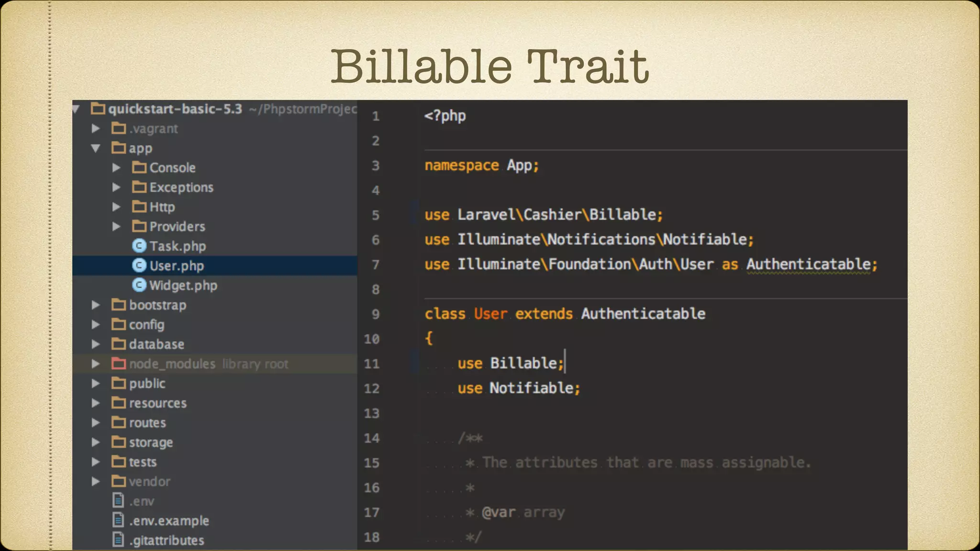The width and height of the screenshot is (980, 551).
Task: Select the .env.example file name
Action: point(169,521)
